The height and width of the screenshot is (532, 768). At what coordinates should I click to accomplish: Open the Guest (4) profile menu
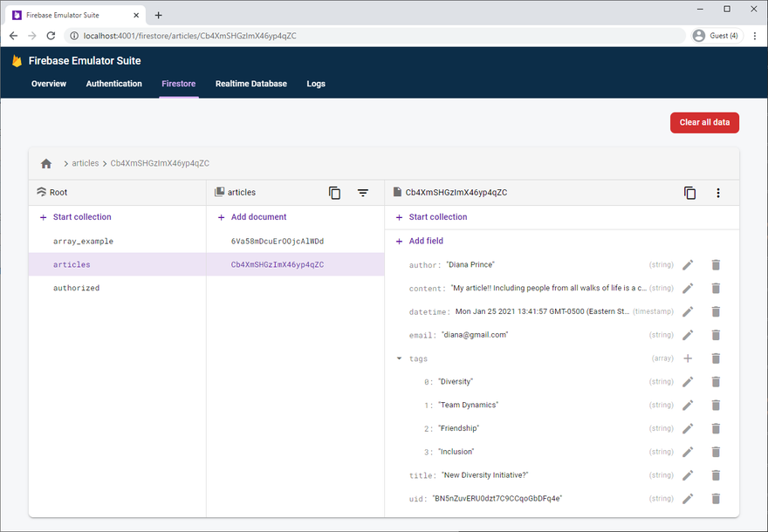coord(717,36)
